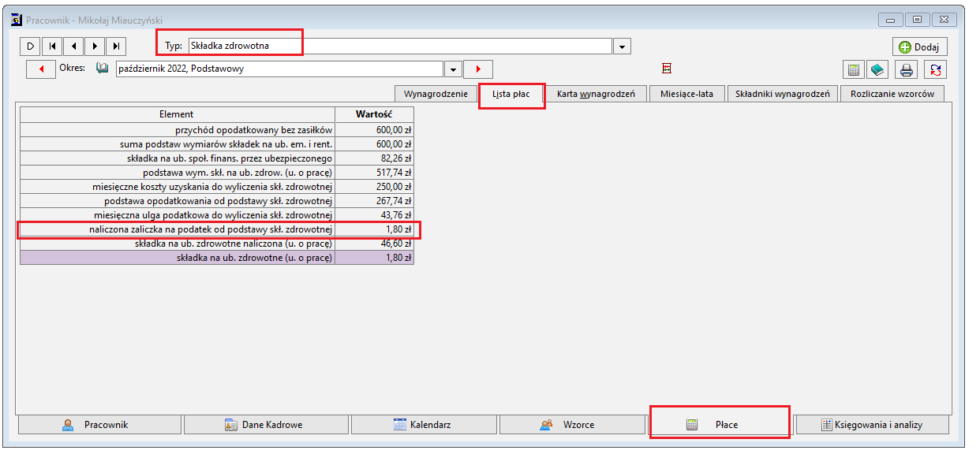Select row suma podstaw wymiarów składek

coord(216,144)
